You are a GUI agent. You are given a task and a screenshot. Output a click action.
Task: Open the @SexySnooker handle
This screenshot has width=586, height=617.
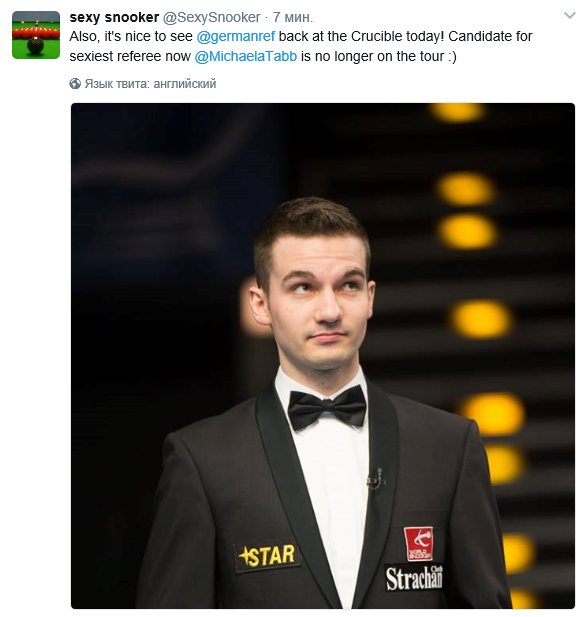click(211, 17)
